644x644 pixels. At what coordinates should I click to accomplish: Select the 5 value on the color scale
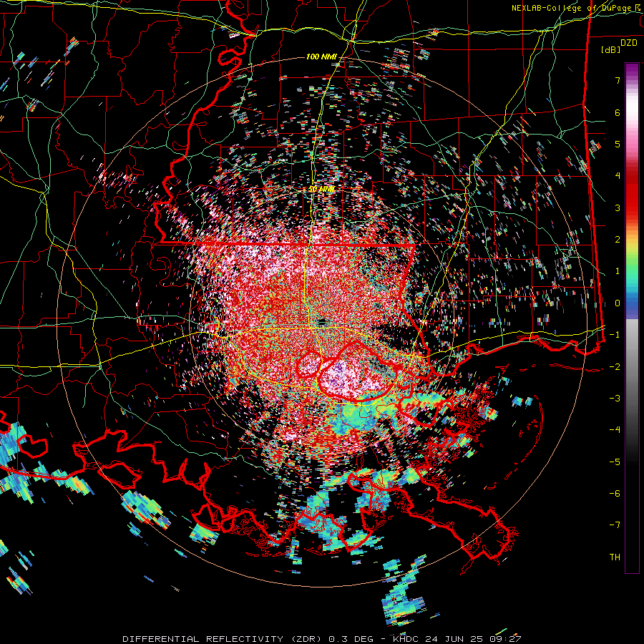618,144
